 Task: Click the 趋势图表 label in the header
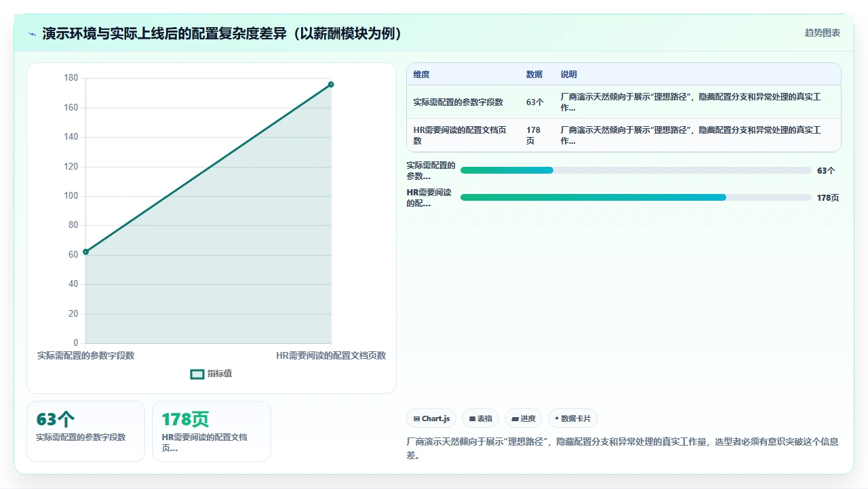[823, 33]
